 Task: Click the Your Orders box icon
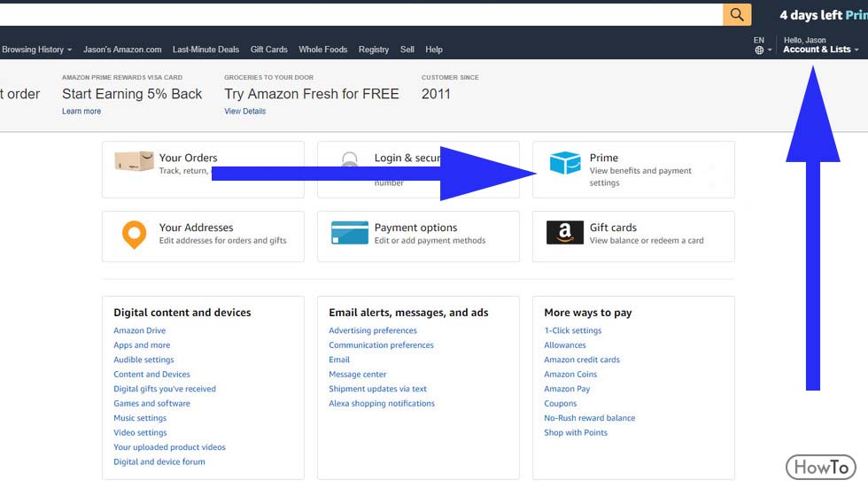point(134,161)
